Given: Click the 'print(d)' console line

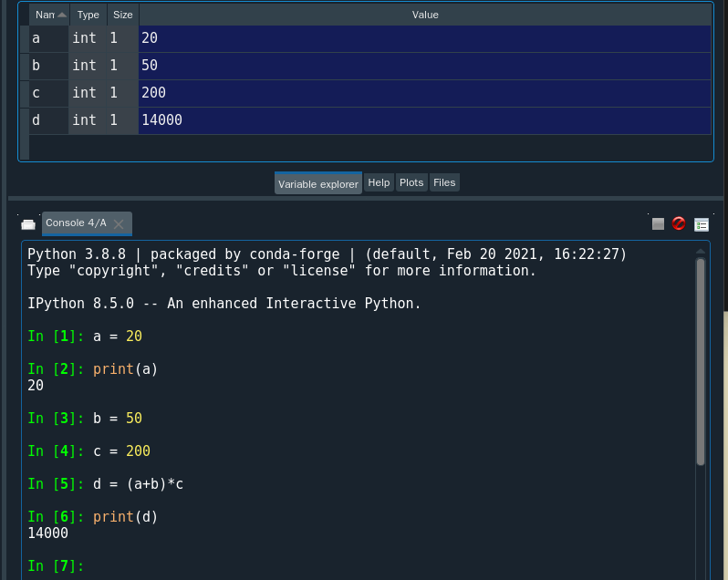Looking at the screenshot, I should click(93, 517).
